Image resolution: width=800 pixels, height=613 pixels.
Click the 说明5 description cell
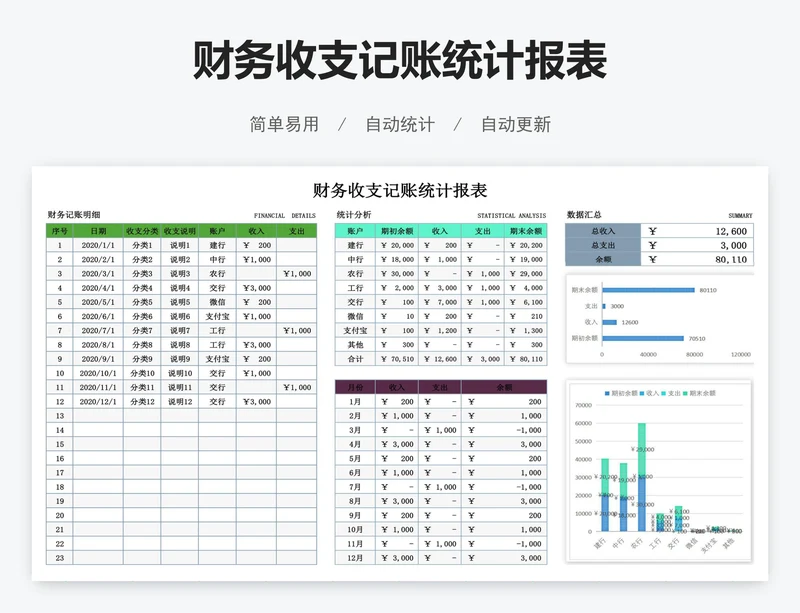click(180, 302)
